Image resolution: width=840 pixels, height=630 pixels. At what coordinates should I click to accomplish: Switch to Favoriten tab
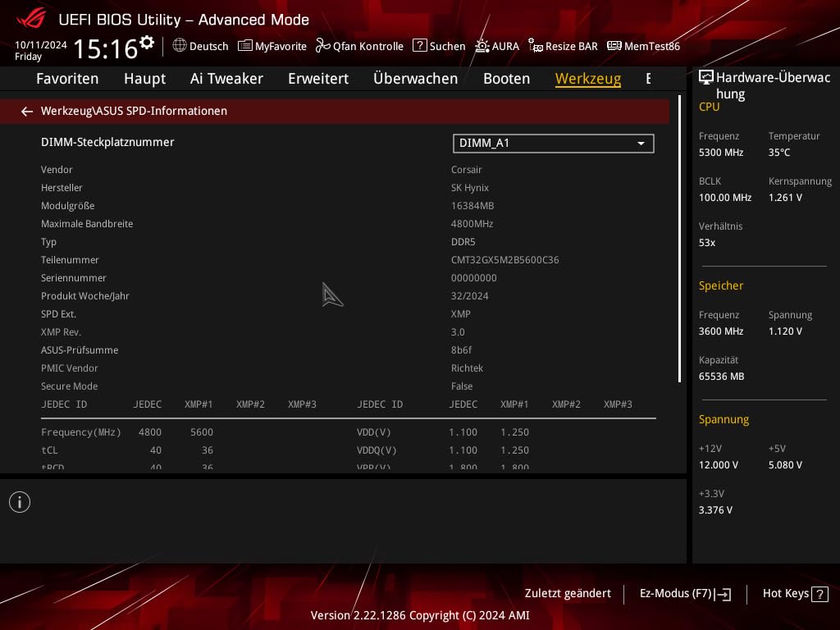67,78
